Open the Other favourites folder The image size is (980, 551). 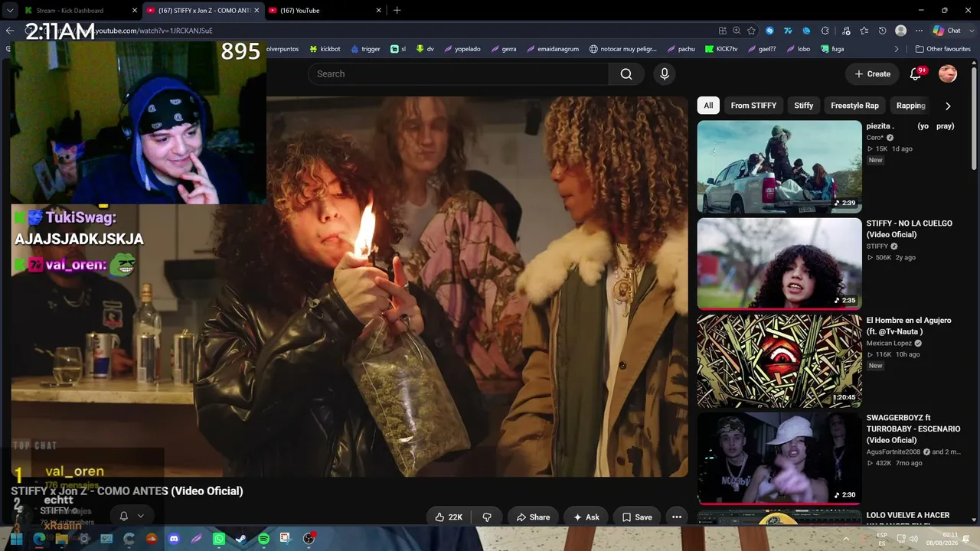tap(942, 49)
